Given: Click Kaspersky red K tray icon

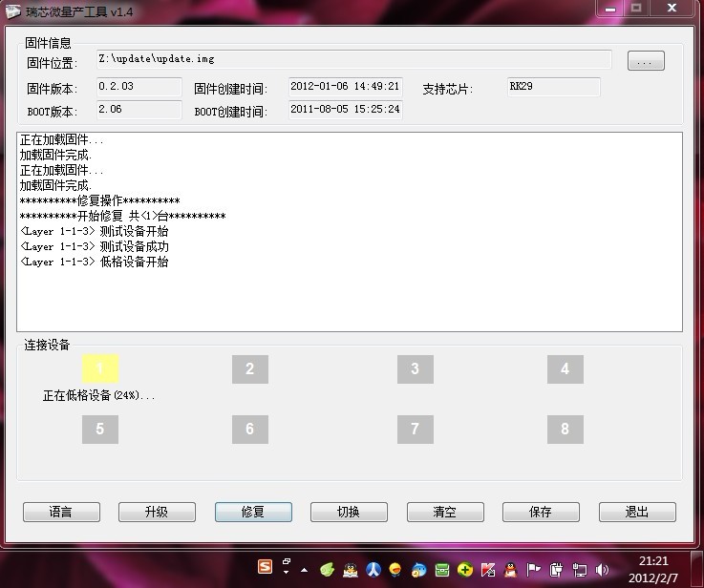Looking at the screenshot, I should point(488,570).
